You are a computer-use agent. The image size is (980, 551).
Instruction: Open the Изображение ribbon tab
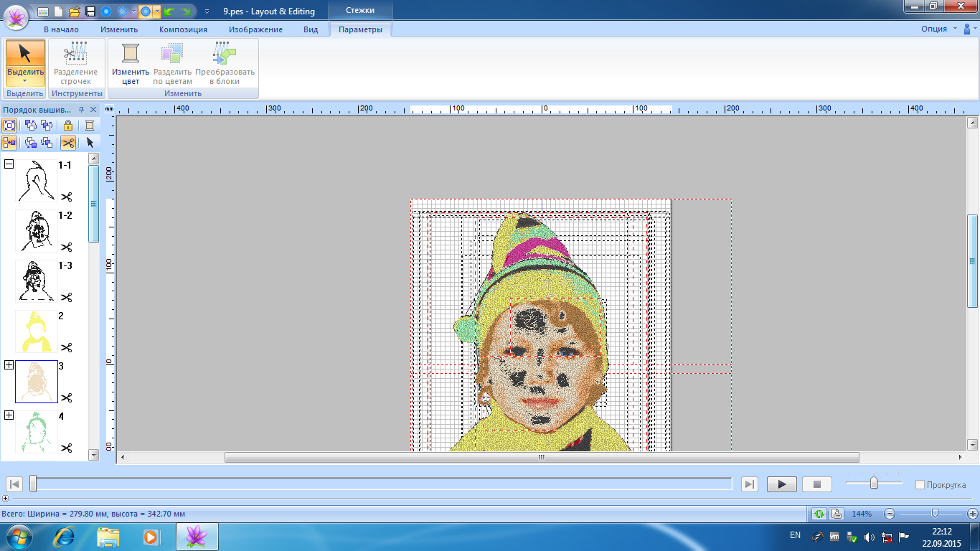[x=255, y=29]
